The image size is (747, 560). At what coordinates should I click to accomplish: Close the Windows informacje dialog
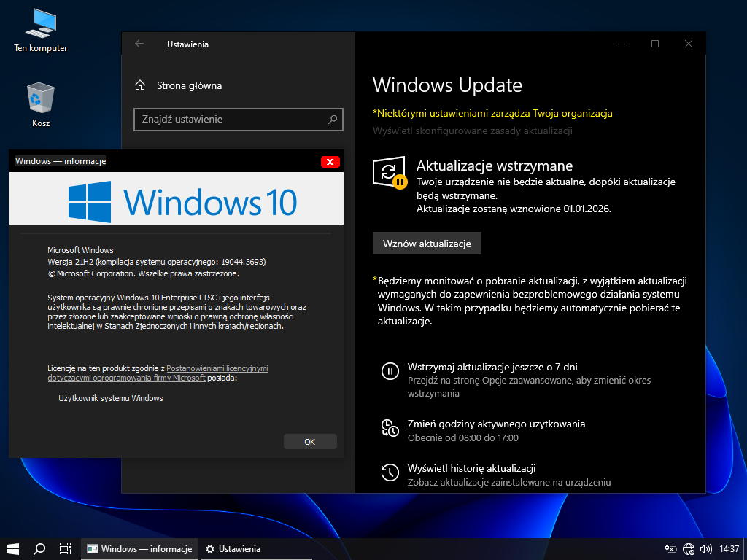click(330, 162)
